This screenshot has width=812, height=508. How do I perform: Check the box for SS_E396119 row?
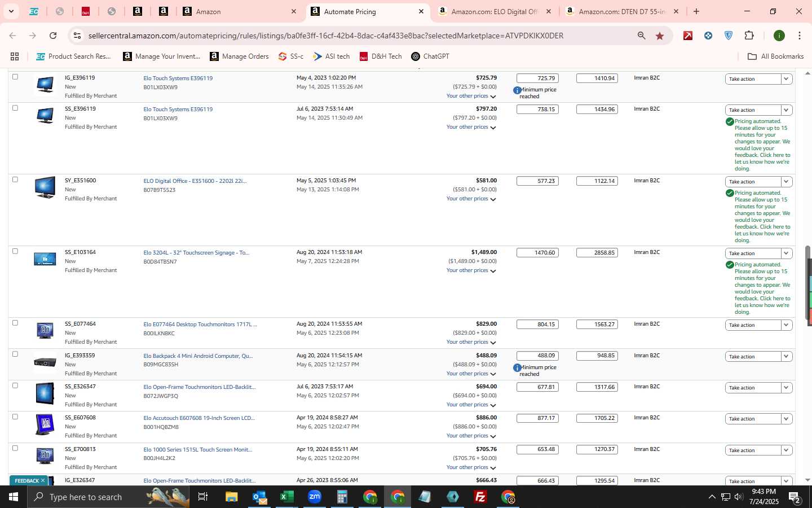click(x=15, y=108)
